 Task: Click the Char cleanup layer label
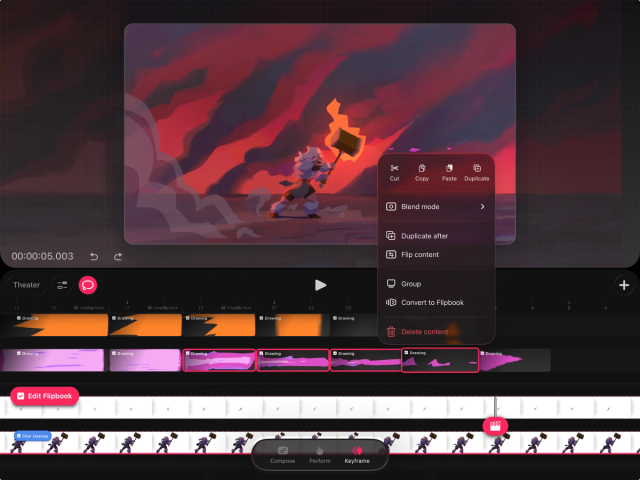point(35,436)
